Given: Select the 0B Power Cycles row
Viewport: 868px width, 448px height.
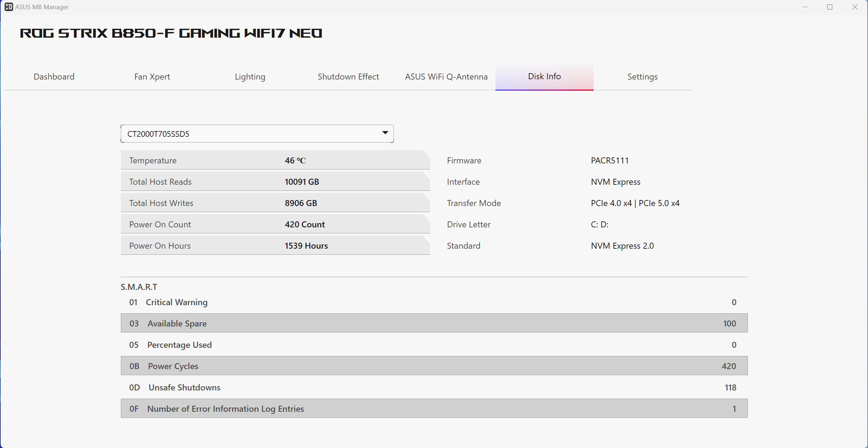Looking at the screenshot, I should (434, 366).
